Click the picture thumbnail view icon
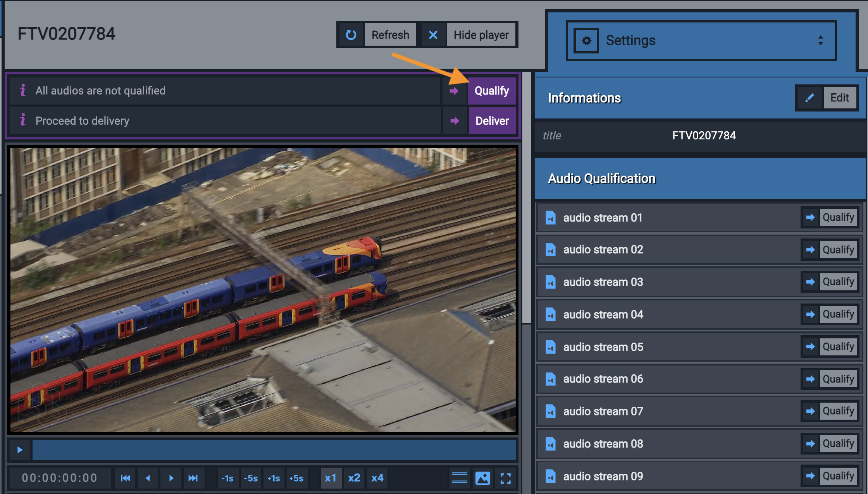 [x=482, y=479]
